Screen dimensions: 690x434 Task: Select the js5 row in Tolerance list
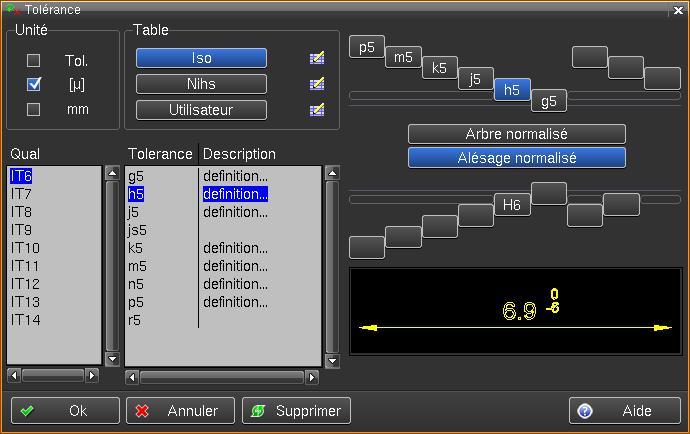point(138,230)
